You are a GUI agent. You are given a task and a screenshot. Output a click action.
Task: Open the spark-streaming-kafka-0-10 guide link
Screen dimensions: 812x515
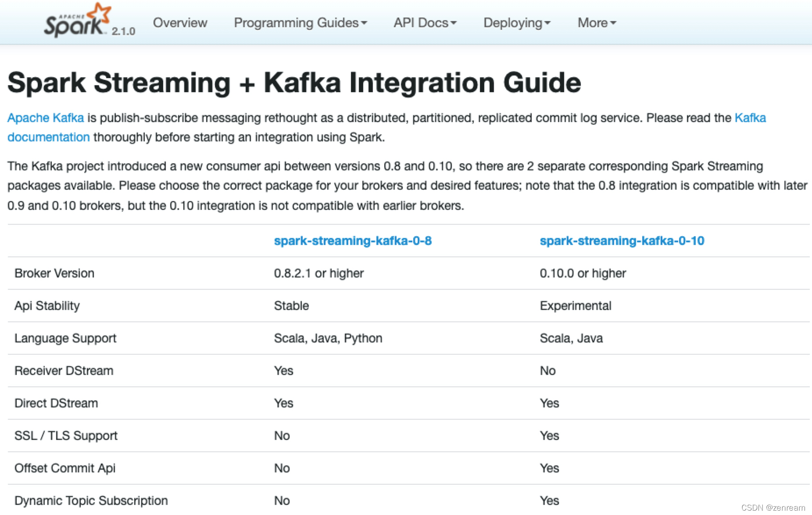(x=622, y=241)
